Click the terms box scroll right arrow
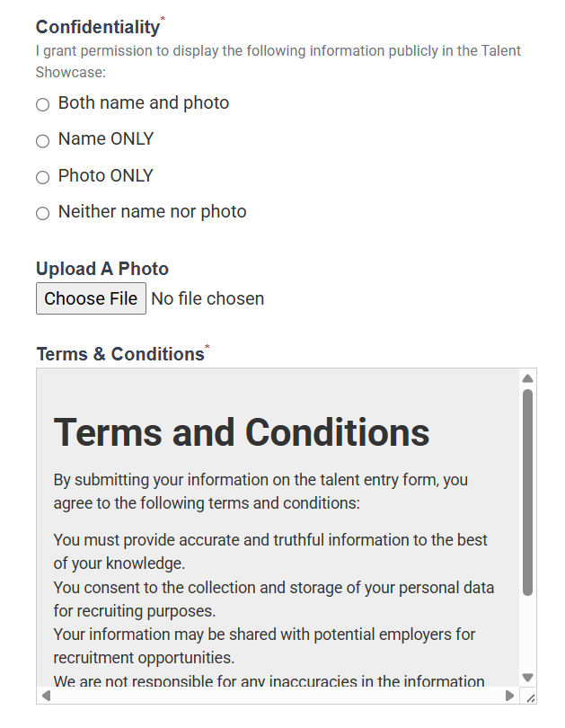 pyautogui.click(x=509, y=696)
